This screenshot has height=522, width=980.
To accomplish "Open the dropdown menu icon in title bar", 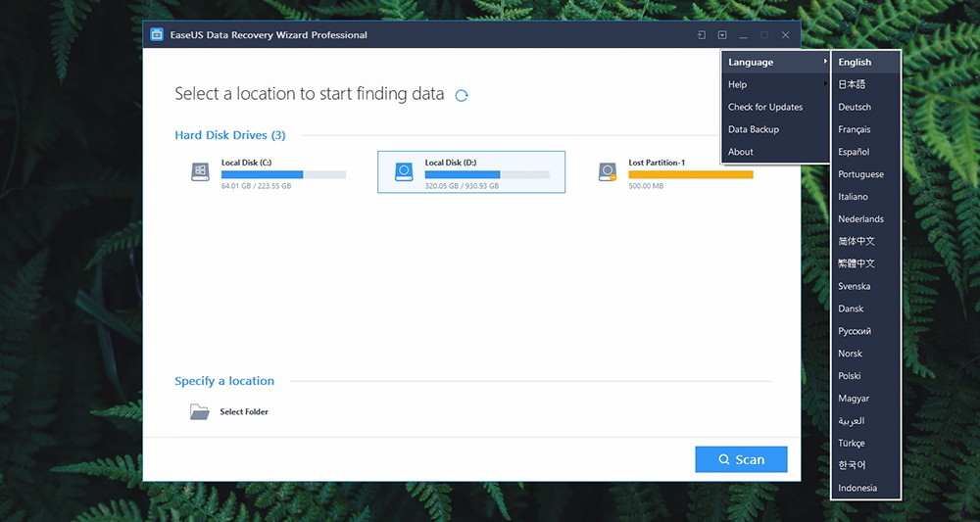I will (722, 35).
